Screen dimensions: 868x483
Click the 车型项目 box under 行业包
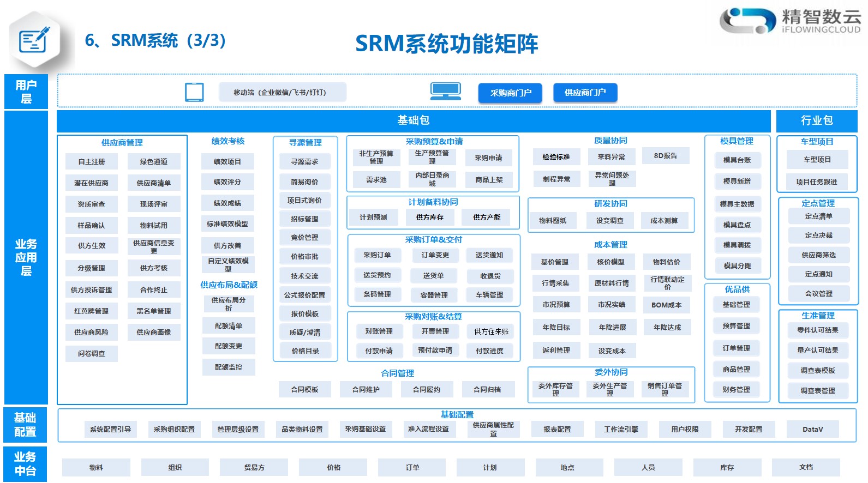coord(817,160)
